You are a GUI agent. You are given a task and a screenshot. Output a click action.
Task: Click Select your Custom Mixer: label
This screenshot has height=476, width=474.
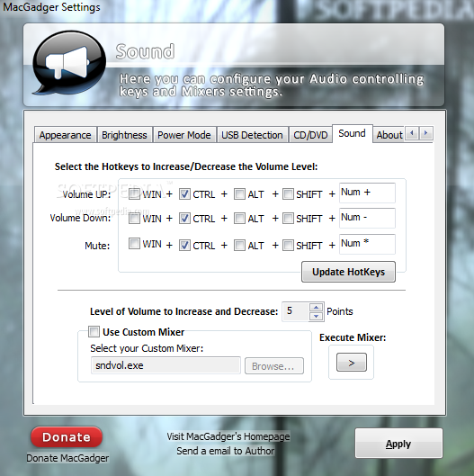pyautogui.click(x=147, y=348)
